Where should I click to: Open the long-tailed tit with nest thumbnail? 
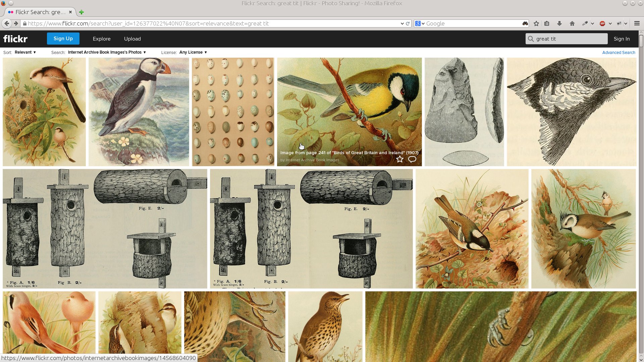tap(44, 112)
